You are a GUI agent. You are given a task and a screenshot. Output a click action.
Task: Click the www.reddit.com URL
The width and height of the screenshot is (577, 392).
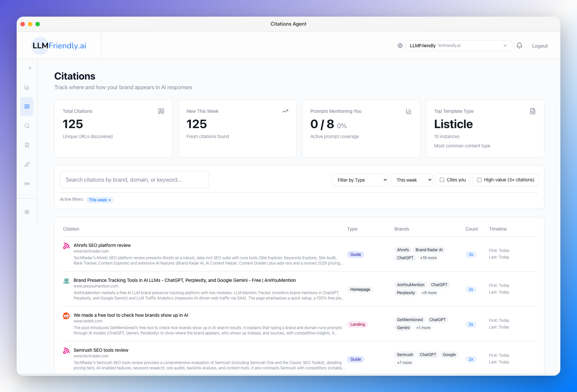[x=88, y=321]
